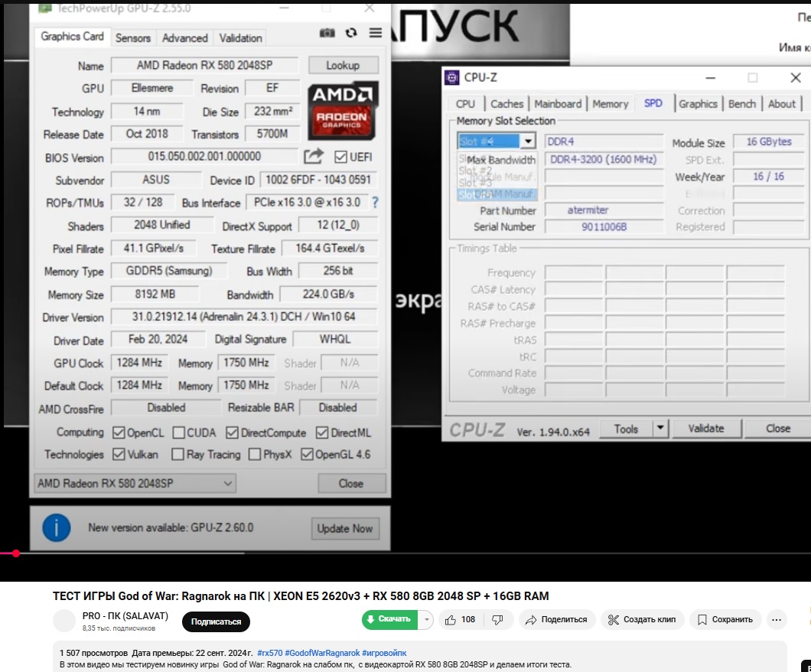This screenshot has height=672, width=811.
Task: Click the channel avatar for PRO - ПК (SALAVAT)
Action: click(x=65, y=620)
